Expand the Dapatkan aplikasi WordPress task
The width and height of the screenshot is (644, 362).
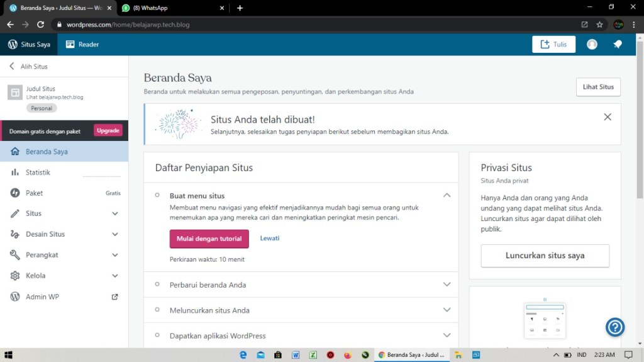447,336
